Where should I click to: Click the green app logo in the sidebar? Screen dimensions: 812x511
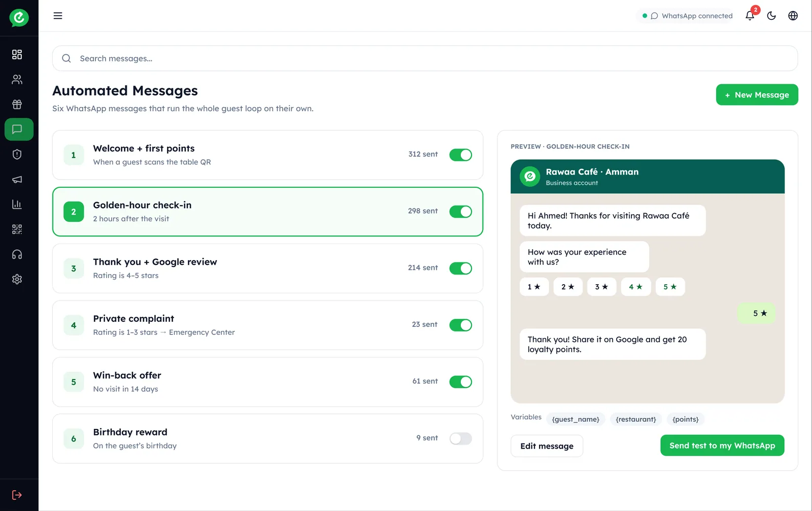pos(19,18)
